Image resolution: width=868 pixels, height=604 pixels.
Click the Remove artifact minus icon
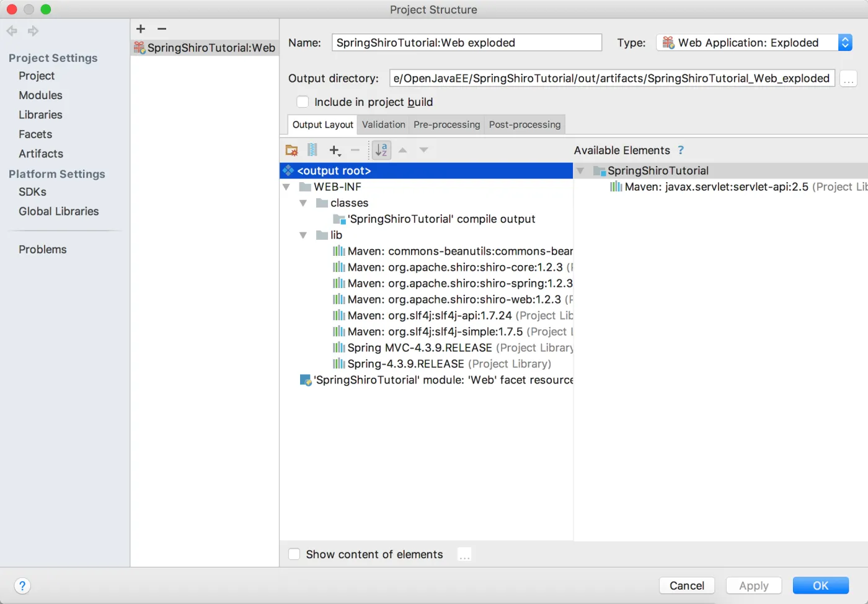(162, 28)
